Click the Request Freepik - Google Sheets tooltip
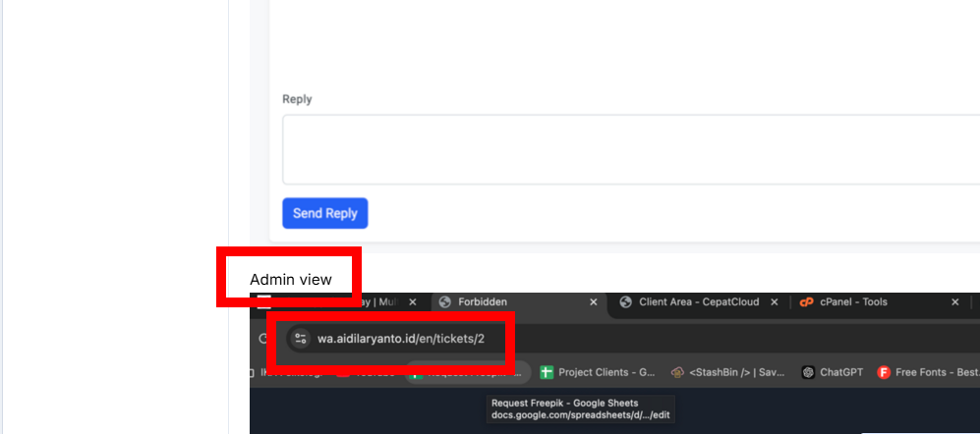The width and height of the screenshot is (980, 434). tap(581, 409)
